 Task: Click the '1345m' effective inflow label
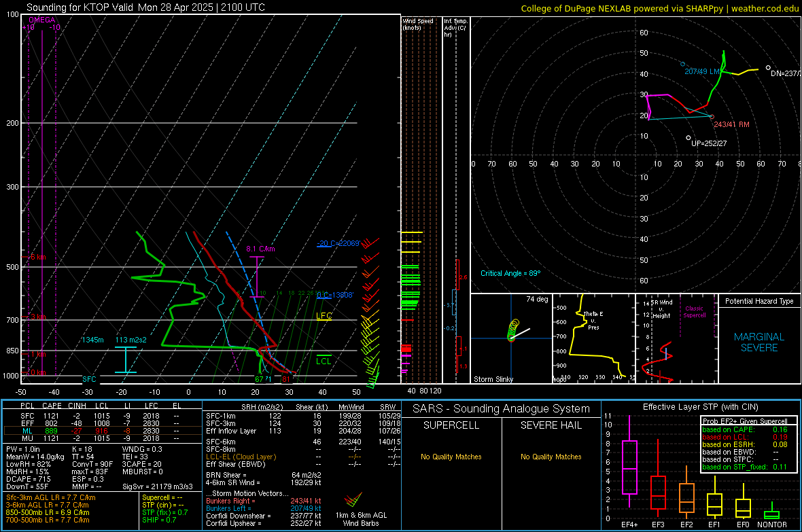pyautogui.click(x=92, y=340)
